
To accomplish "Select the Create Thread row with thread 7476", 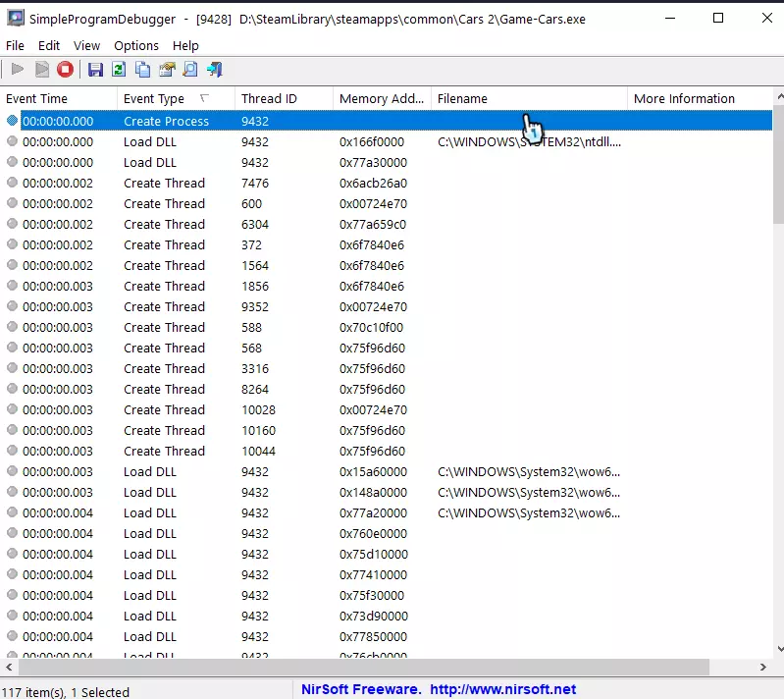I will [164, 184].
